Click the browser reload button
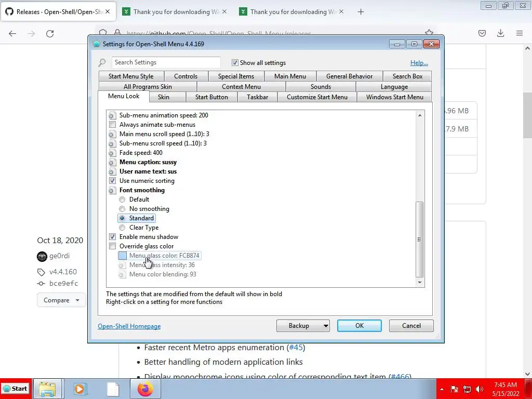The image size is (532, 399). (x=50, y=34)
